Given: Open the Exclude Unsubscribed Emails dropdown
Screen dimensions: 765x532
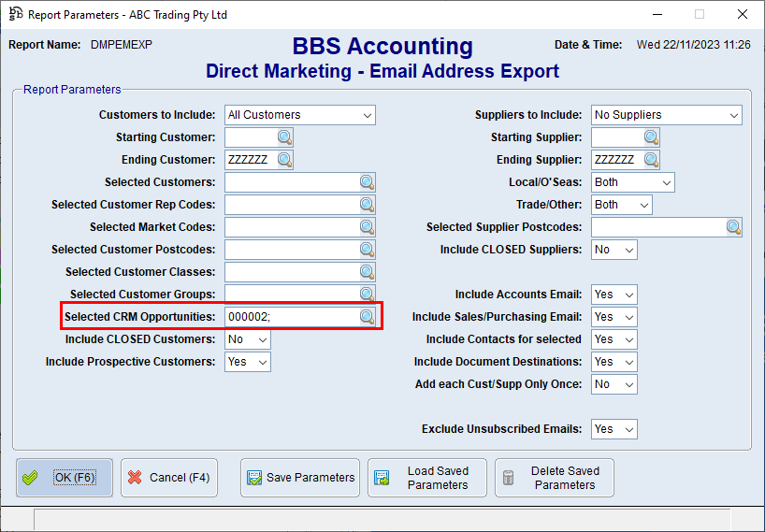Looking at the screenshot, I should [x=614, y=429].
